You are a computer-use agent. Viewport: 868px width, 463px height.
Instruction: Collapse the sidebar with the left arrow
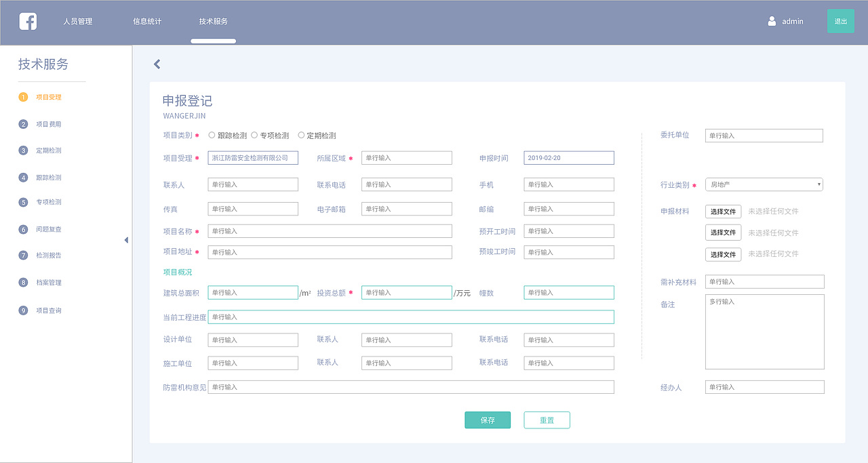coord(126,239)
